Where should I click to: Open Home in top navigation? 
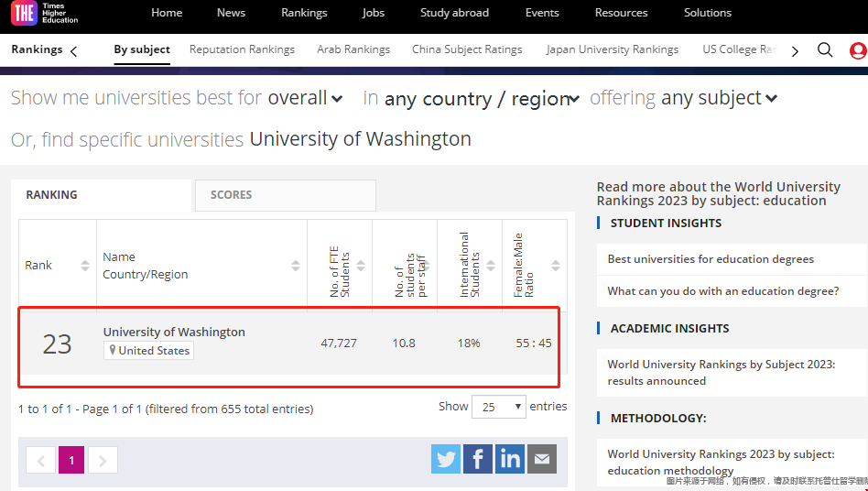pos(167,13)
